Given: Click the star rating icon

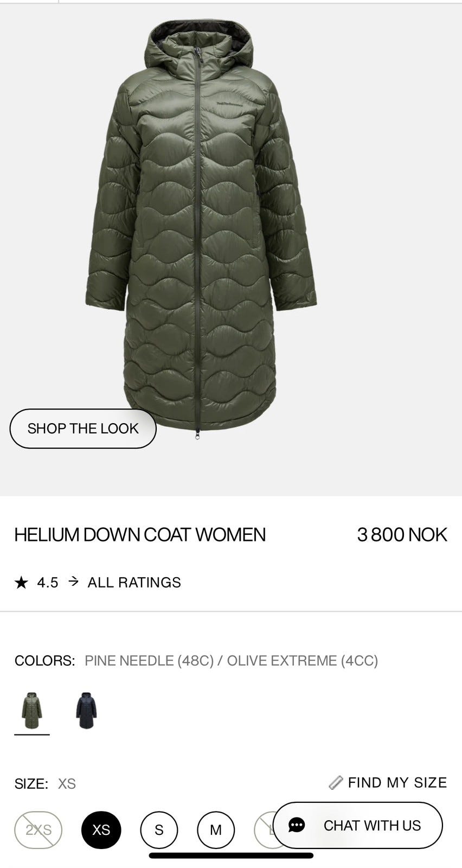Looking at the screenshot, I should pyautogui.click(x=21, y=583).
